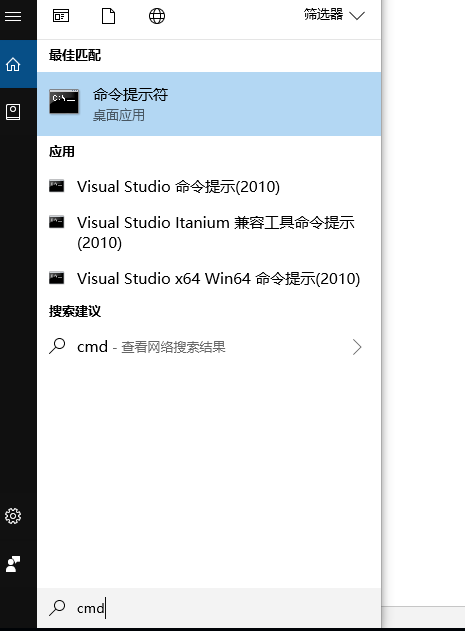
Task: Click magnifier icon beside cmd web suggestion
Action: 57,346
